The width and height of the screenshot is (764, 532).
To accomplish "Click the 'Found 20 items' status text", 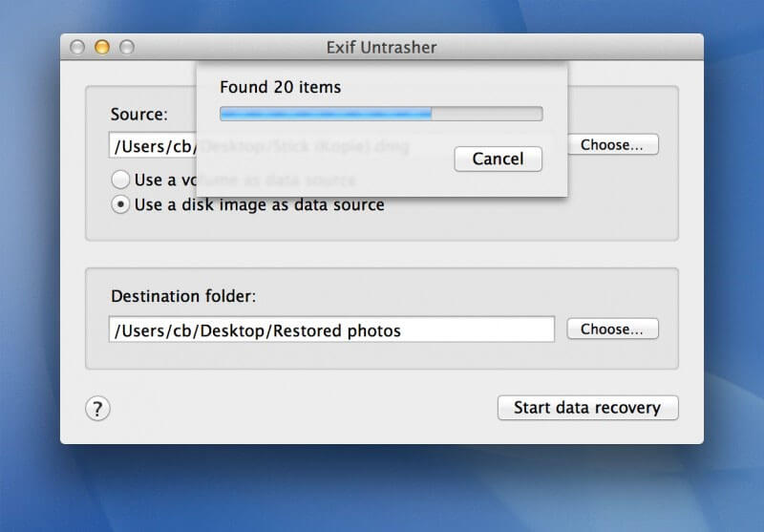I will click(x=280, y=87).
